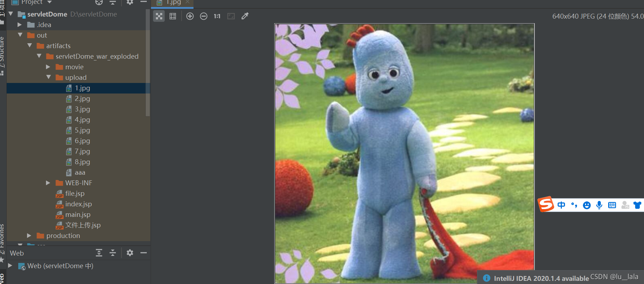Select the 8.jpg file
Viewport: 644px width, 284px height.
tap(82, 162)
